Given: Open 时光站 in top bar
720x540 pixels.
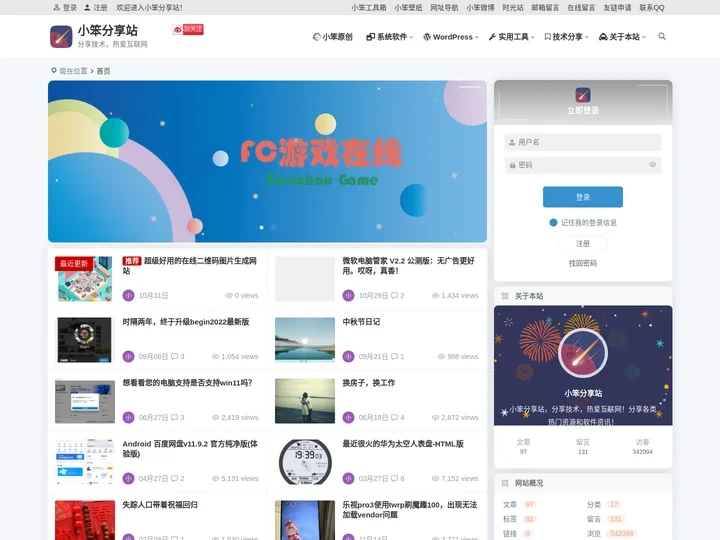Looking at the screenshot, I should [x=513, y=7].
